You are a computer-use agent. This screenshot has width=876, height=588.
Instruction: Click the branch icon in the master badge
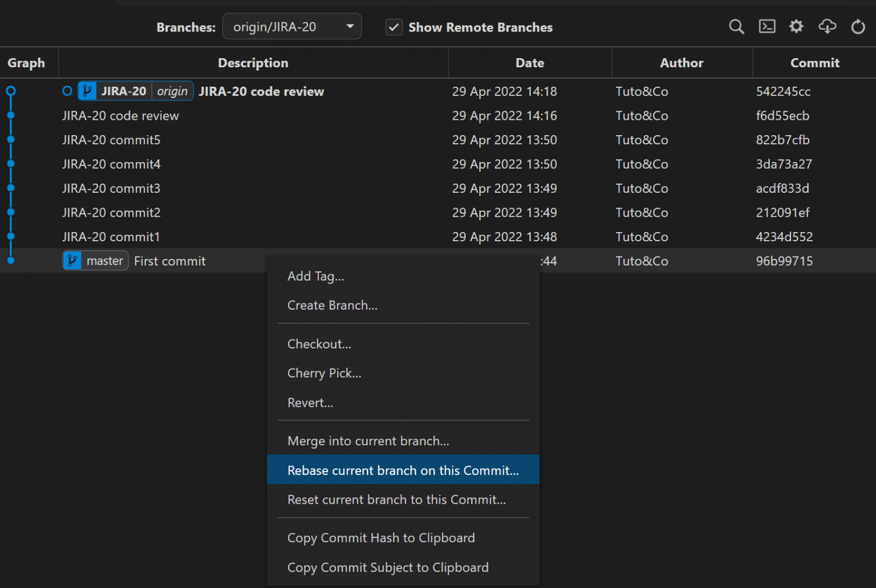pos(72,260)
